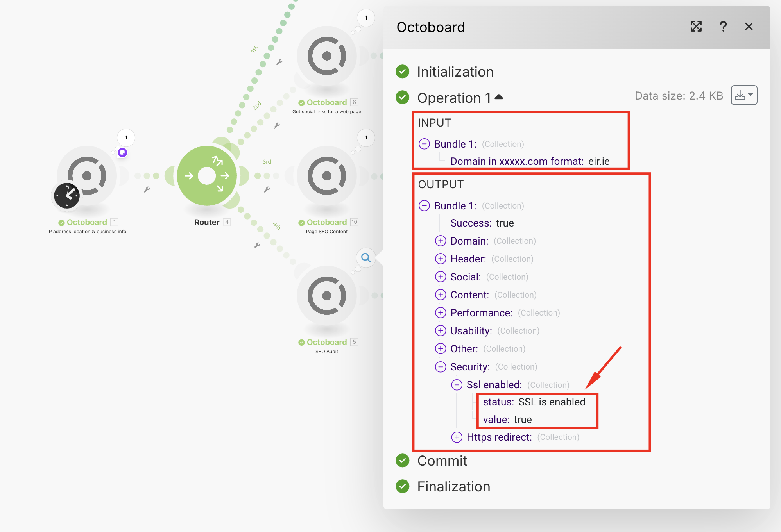Collapse the Ssl enabled collection
781x532 pixels.
pos(457,385)
